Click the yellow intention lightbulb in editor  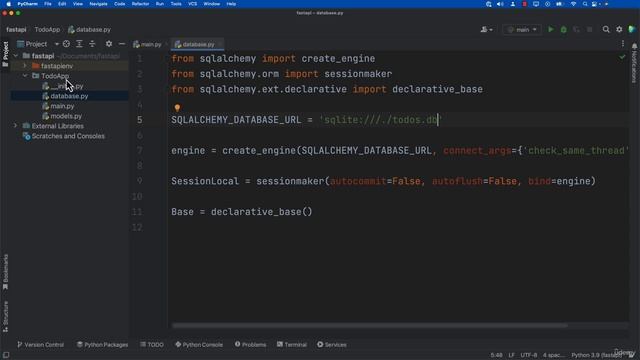point(177,107)
